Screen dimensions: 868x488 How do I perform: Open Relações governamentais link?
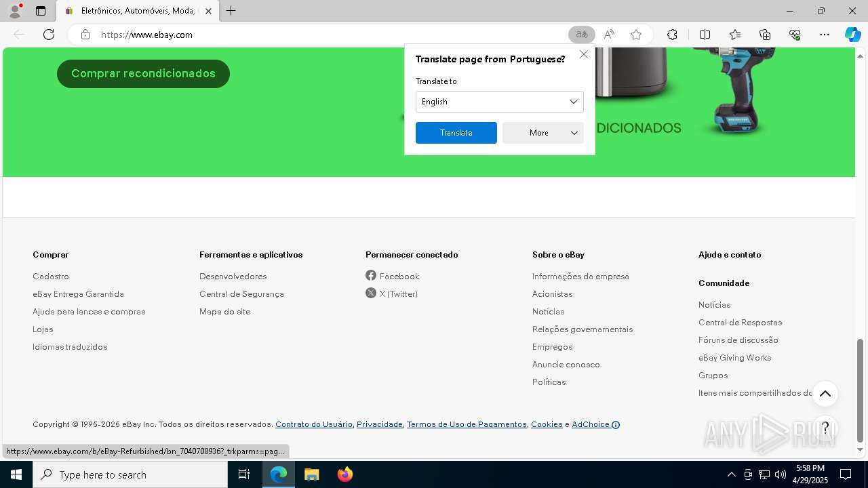pos(583,329)
